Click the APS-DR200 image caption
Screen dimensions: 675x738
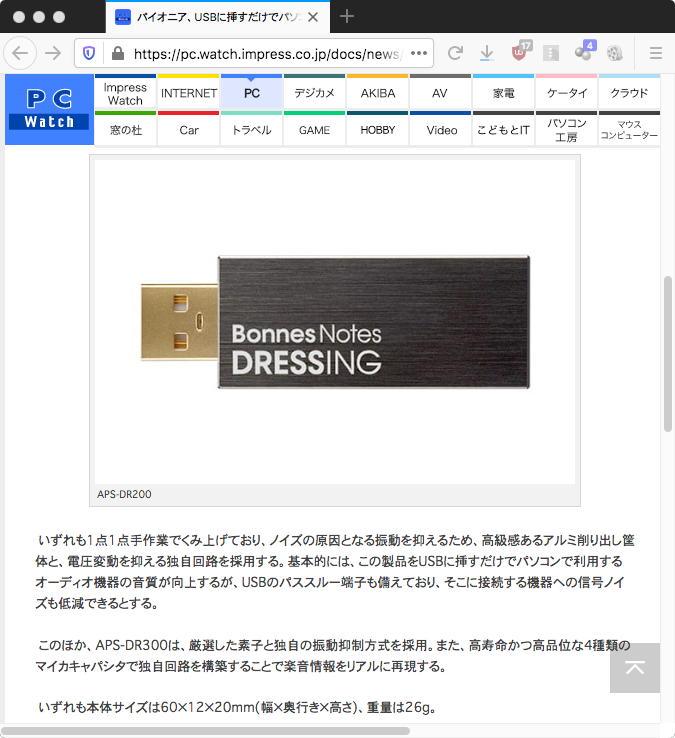[124, 494]
